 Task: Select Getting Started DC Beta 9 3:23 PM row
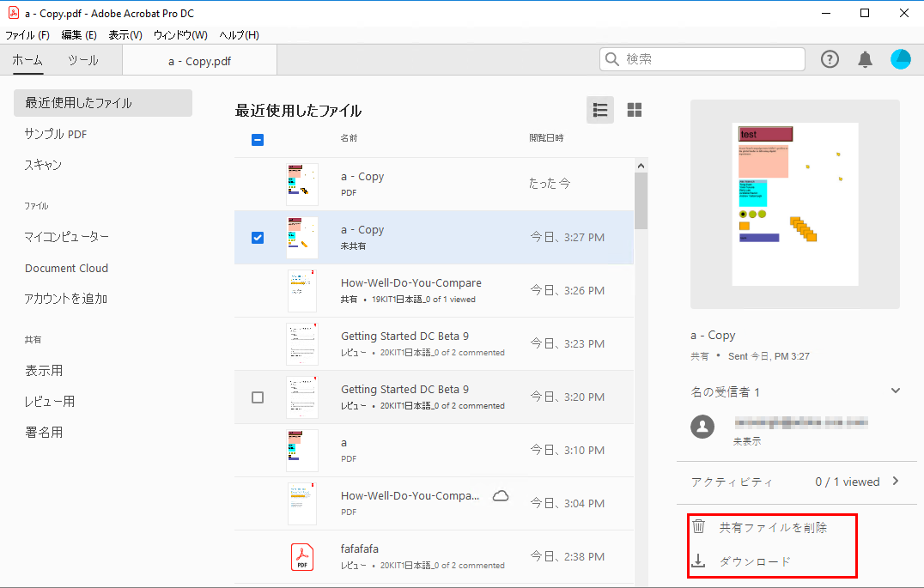tap(434, 343)
